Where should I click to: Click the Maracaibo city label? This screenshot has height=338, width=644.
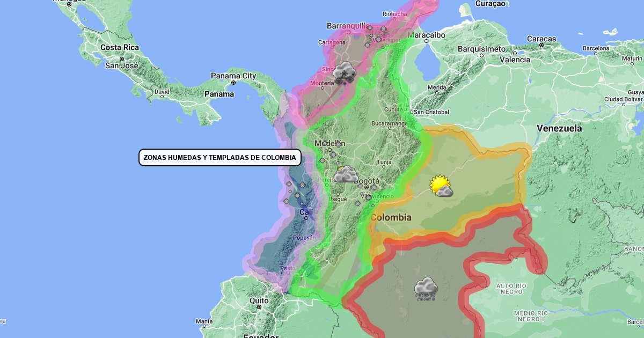(427, 35)
